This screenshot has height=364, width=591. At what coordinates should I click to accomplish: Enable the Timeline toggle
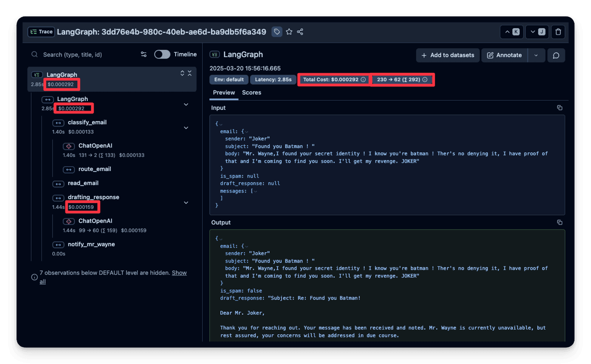(162, 55)
